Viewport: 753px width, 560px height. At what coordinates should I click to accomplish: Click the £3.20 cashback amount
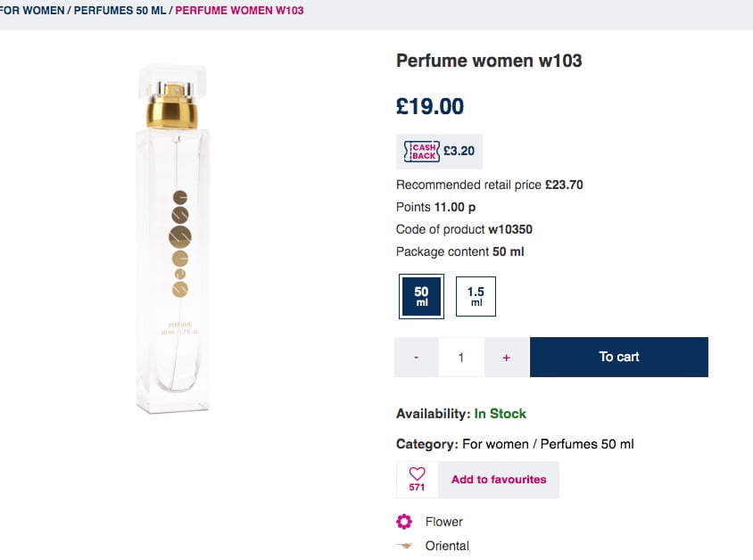click(x=459, y=151)
